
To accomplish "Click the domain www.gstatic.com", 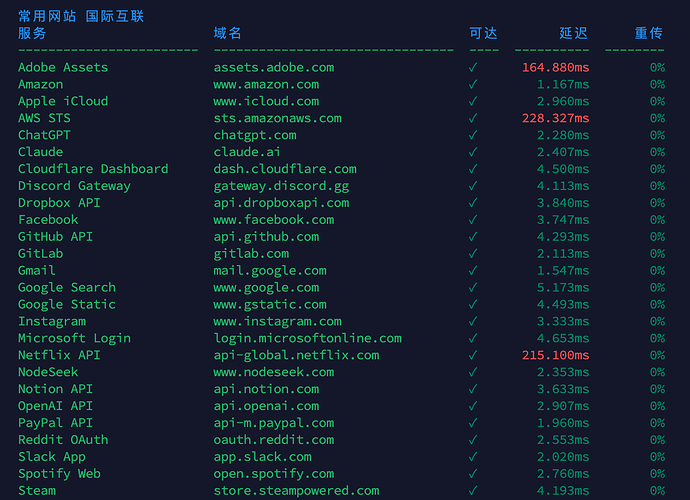I will [x=270, y=305].
